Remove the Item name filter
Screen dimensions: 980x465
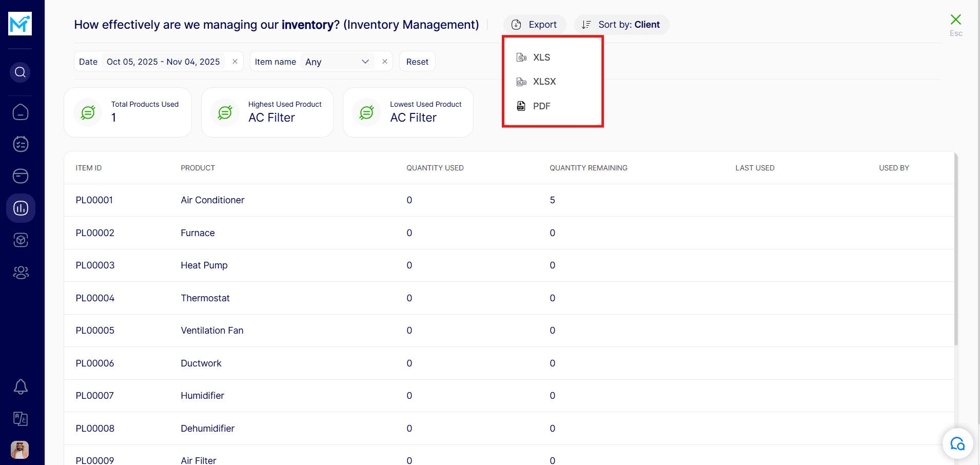tap(385, 62)
